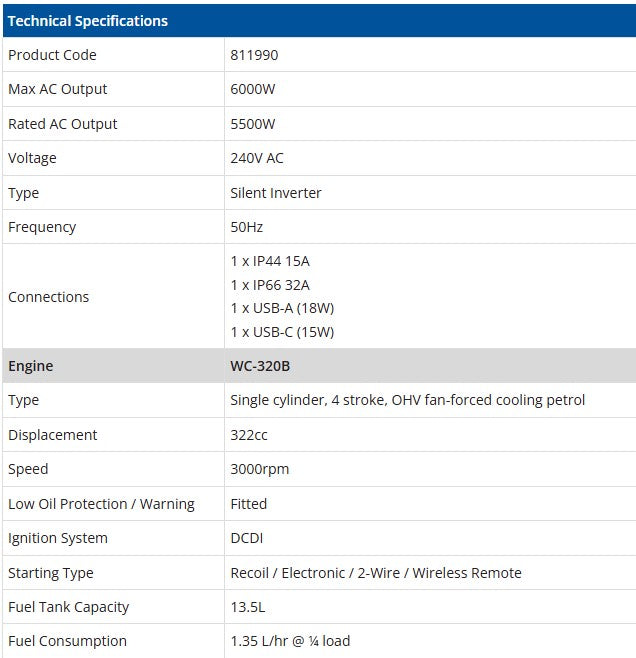
Task: Click the 240V AC value
Action: (x=257, y=158)
